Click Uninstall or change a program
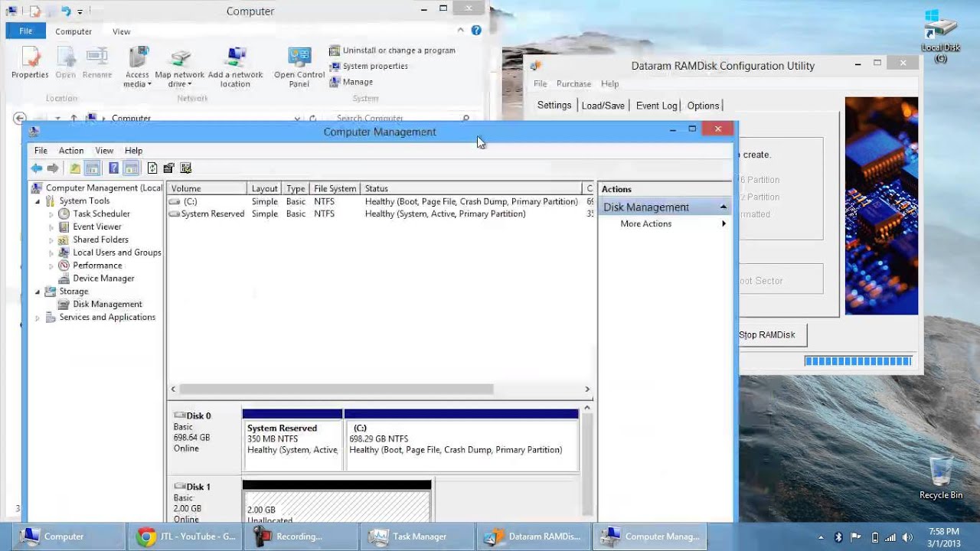980x551 pixels. point(392,51)
